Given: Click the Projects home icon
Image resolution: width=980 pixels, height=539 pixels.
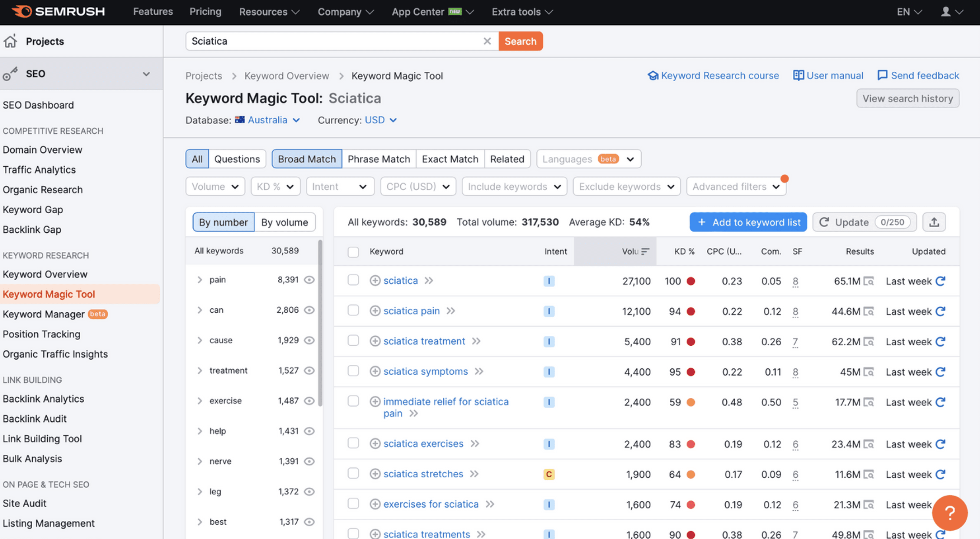Looking at the screenshot, I should click(10, 41).
